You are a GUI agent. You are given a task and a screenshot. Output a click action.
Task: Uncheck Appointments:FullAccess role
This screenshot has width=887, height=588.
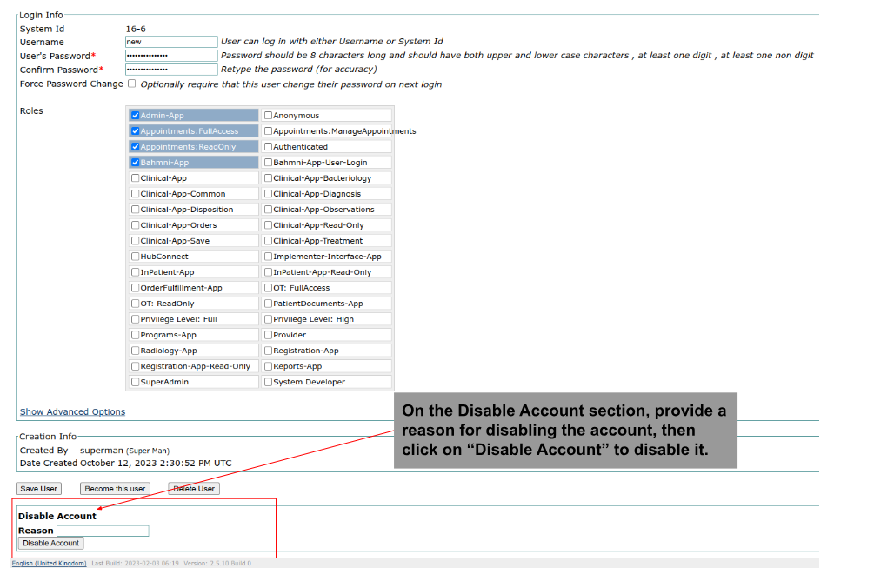click(x=135, y=131)
